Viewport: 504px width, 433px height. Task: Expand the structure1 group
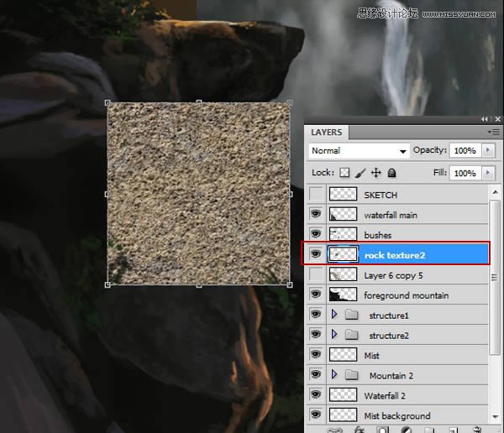point(334,314)
